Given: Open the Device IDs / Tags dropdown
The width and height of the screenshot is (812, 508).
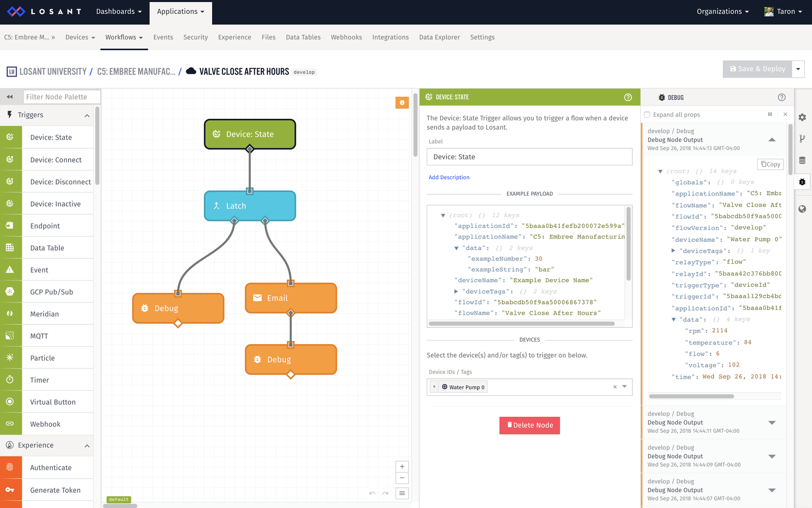Looking at the screenshot, I should (x=625, y=387).
